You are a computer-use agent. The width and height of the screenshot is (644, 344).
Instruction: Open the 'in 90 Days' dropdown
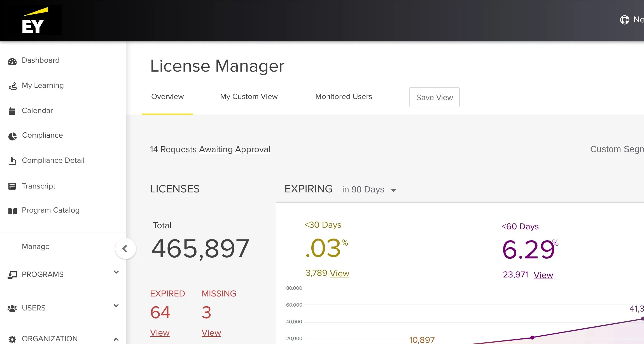(369, 190)
